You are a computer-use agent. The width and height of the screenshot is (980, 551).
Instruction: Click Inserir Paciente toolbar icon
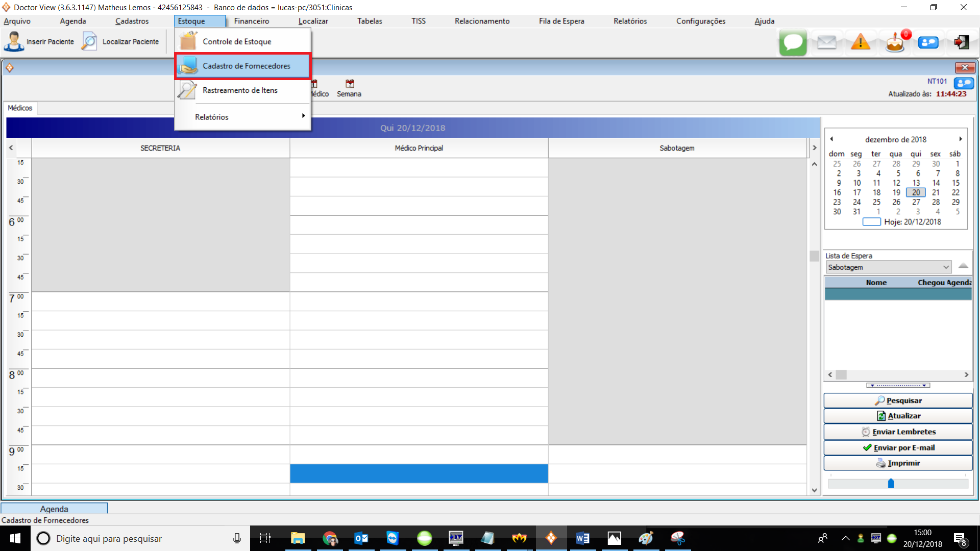pos(14,42)
